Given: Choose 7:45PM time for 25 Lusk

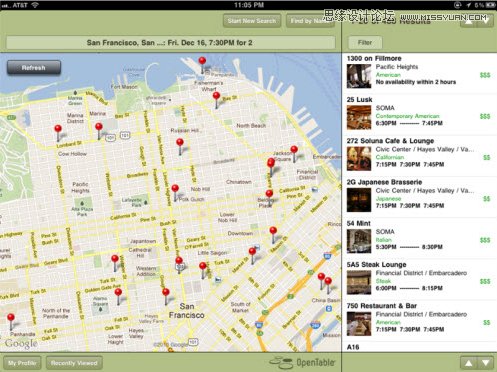Looking at the screenshot, I should pos(432,123).
